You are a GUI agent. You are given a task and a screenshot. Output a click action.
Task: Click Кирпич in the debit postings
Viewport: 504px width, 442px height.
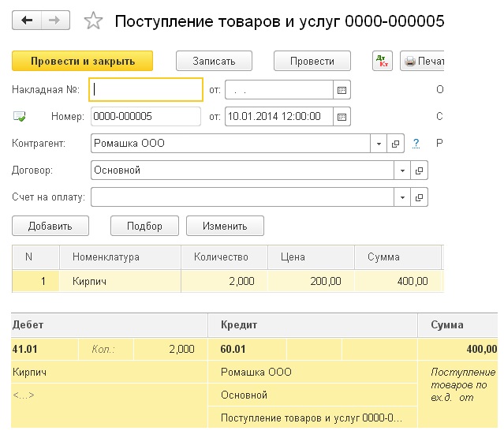[x=110, y=373]
